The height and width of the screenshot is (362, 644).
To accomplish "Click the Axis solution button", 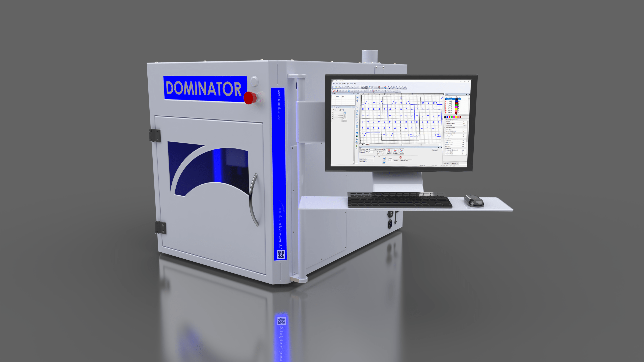I will pos(435,150).
